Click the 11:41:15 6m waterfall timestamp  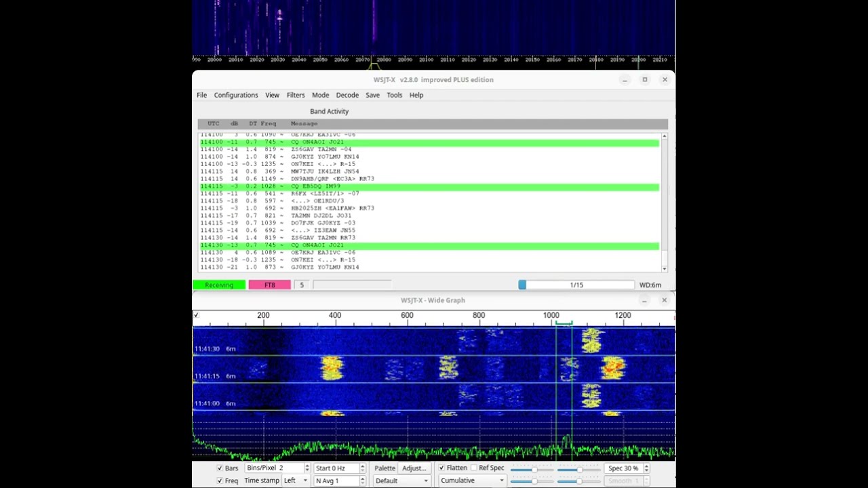215,376
